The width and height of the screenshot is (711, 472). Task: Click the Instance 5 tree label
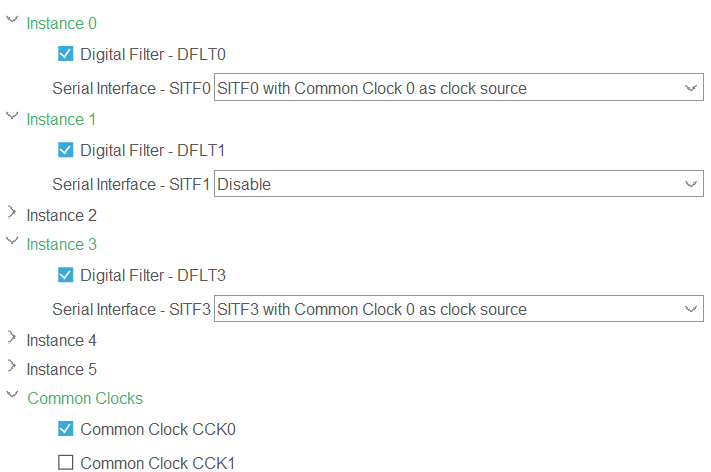coord(61,369)
